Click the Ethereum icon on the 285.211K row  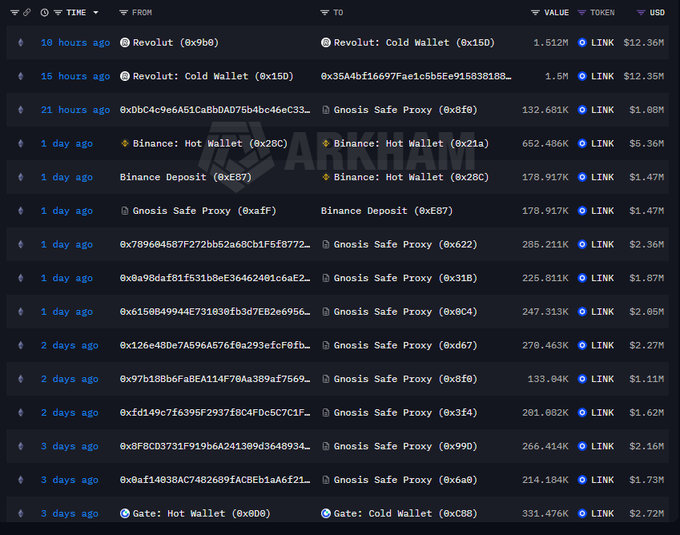[20, 245]
